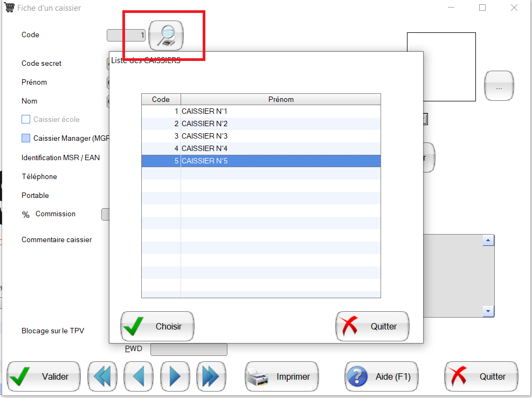Print the cashier form with Imprimer
The height and width of the screenshot is (398, 532).
[282, 376]
